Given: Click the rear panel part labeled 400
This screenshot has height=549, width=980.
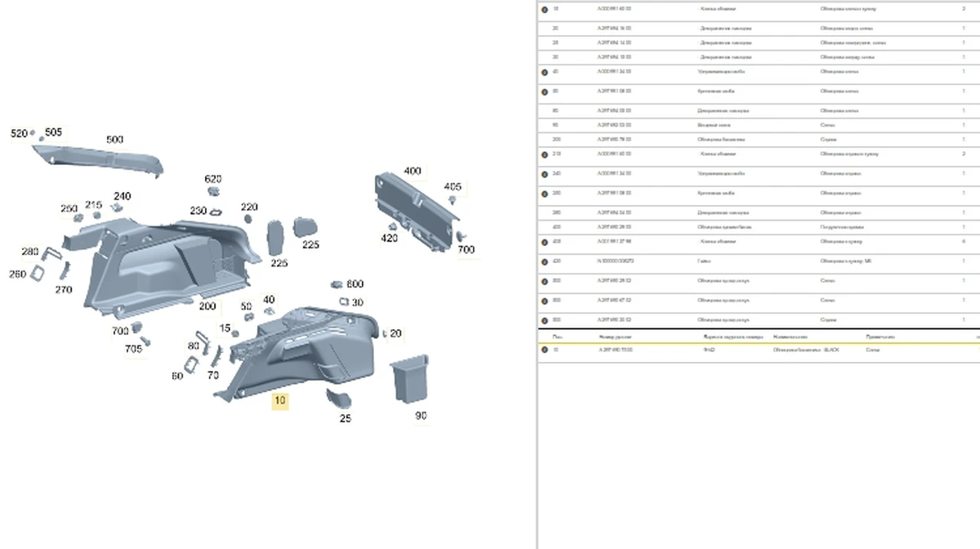Looking at the screenshot, I should pyautogui.click(x=412, y=208).
